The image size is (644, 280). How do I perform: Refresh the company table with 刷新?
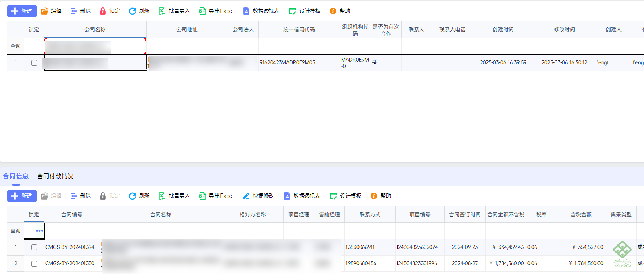point(139,11)
